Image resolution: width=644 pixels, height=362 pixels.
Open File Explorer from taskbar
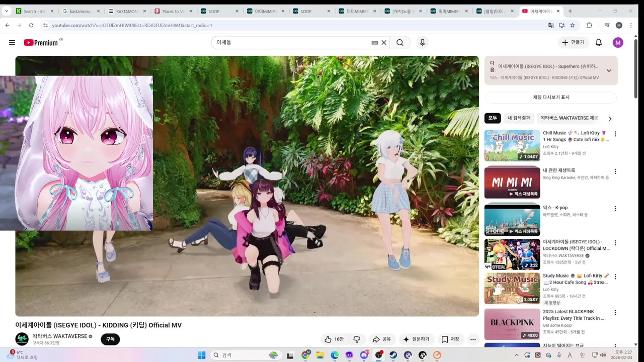click(x=320, y=355)
